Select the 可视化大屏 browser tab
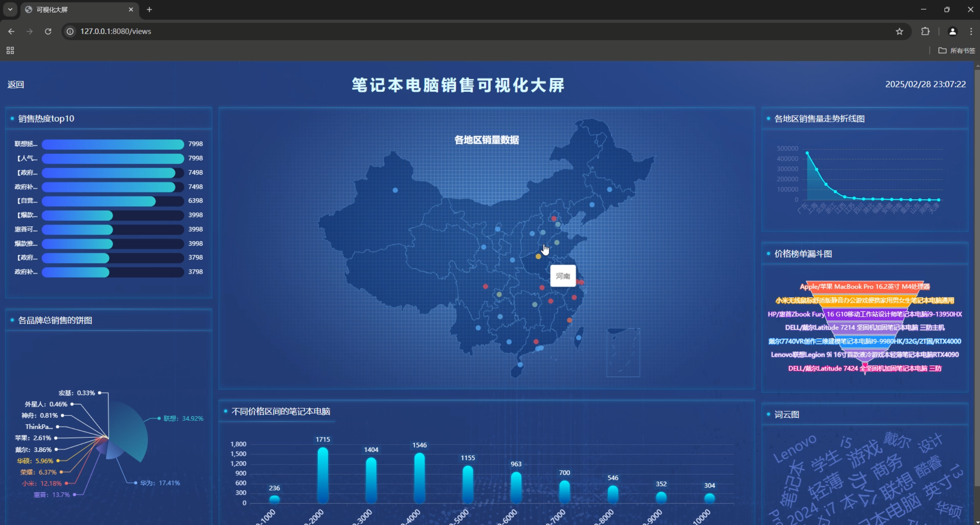The width and height of the screenshot is (980, 525). 80,10
